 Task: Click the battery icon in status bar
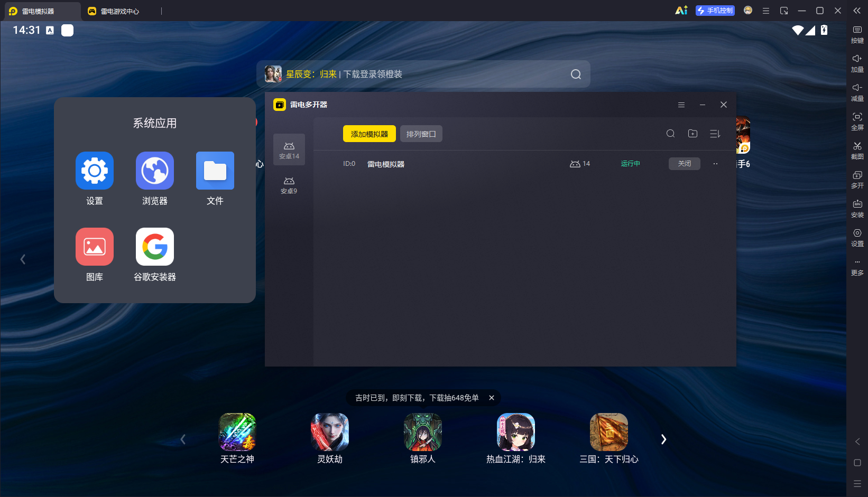[824, 30]
